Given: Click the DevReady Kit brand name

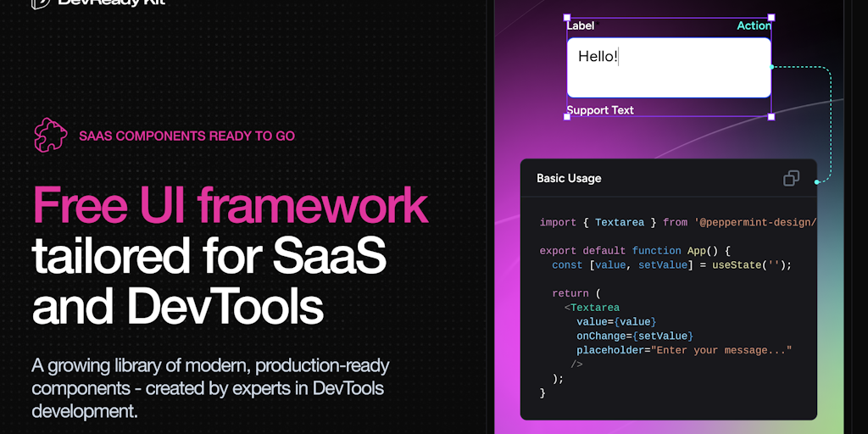Looking at the screenshot, I should 111,3.
